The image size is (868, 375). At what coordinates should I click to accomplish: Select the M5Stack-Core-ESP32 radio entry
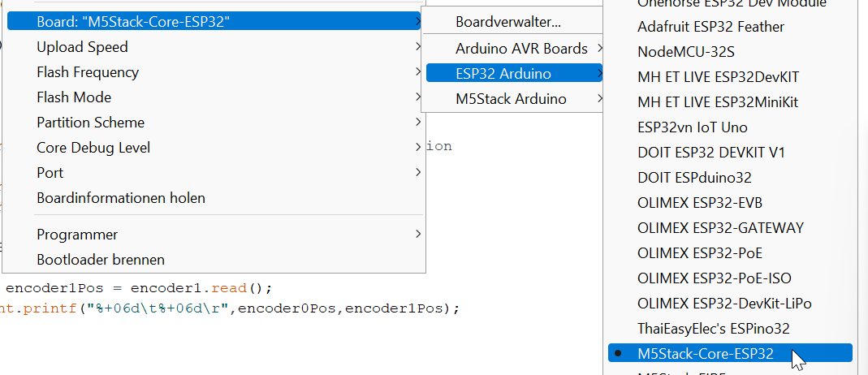coord(730,353)
